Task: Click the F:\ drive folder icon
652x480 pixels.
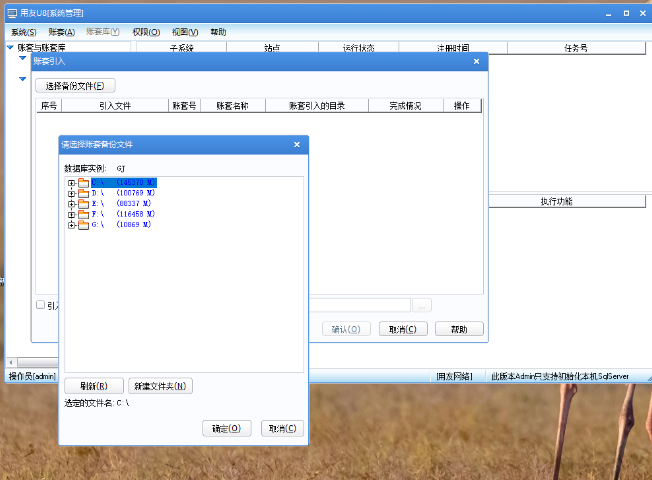Action: click(84, 214)
